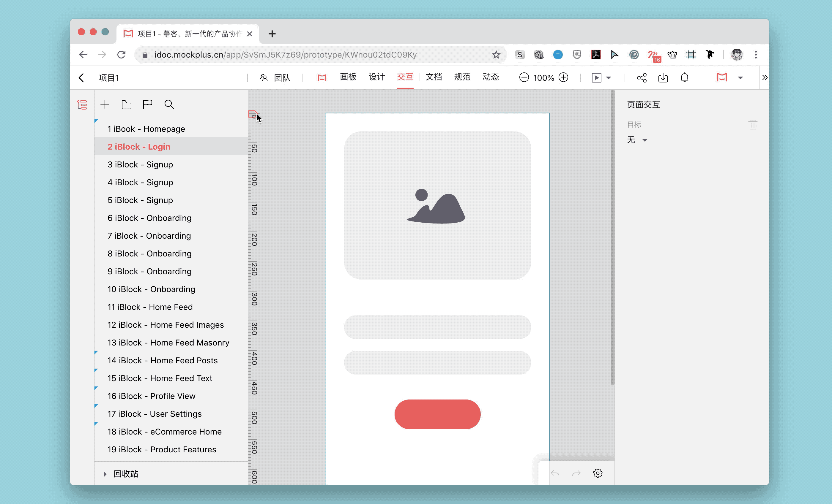Collapse right panel with double chevron

765,78
